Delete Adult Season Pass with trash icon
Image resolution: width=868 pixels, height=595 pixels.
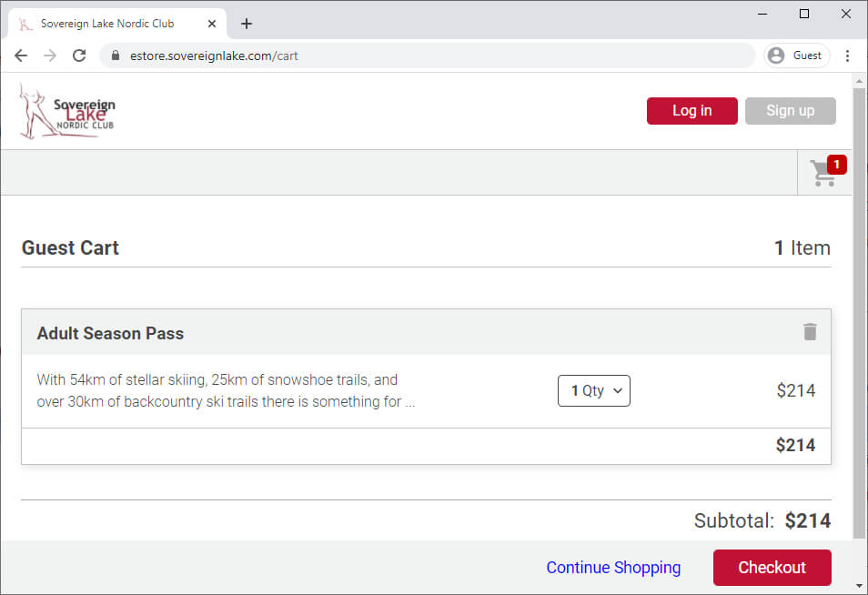(x=810, y=331)
